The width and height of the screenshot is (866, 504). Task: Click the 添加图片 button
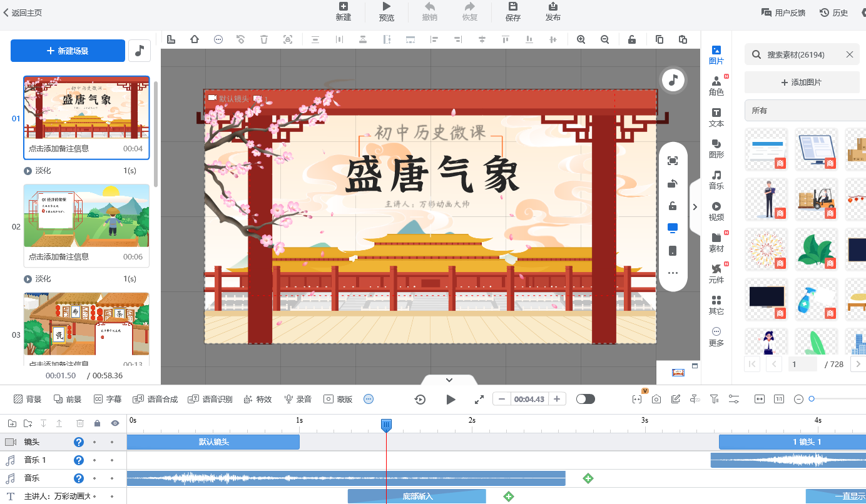801,82
